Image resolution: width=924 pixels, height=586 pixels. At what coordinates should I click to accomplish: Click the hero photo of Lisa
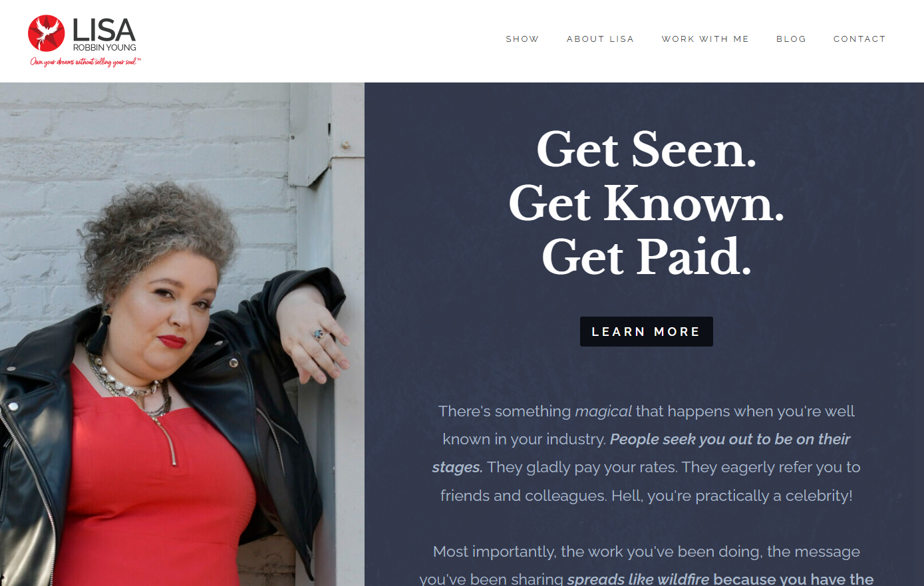click(182, 334)
